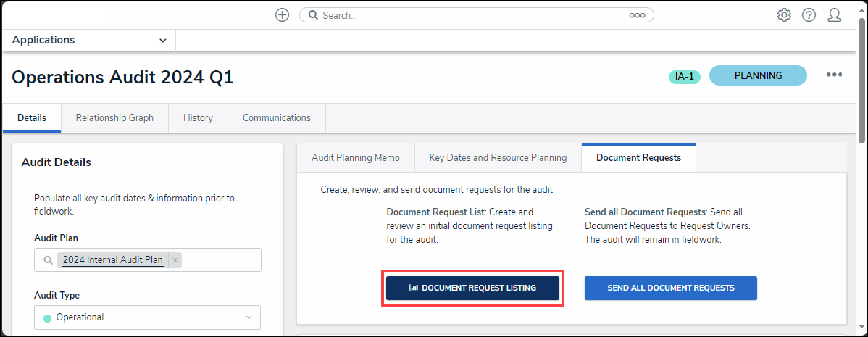
Task: Click the Audit Plan search field
Action: pyautogui.click(x=221, y=260)
